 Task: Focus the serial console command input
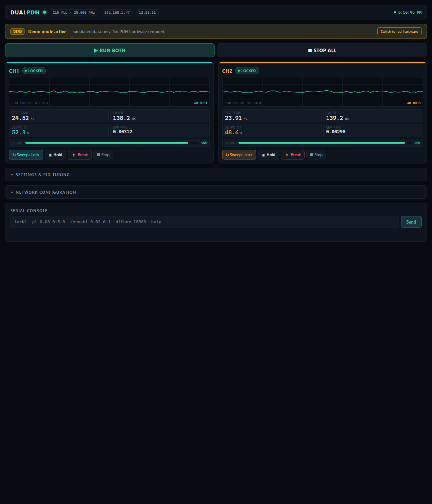tap(204, 222)
